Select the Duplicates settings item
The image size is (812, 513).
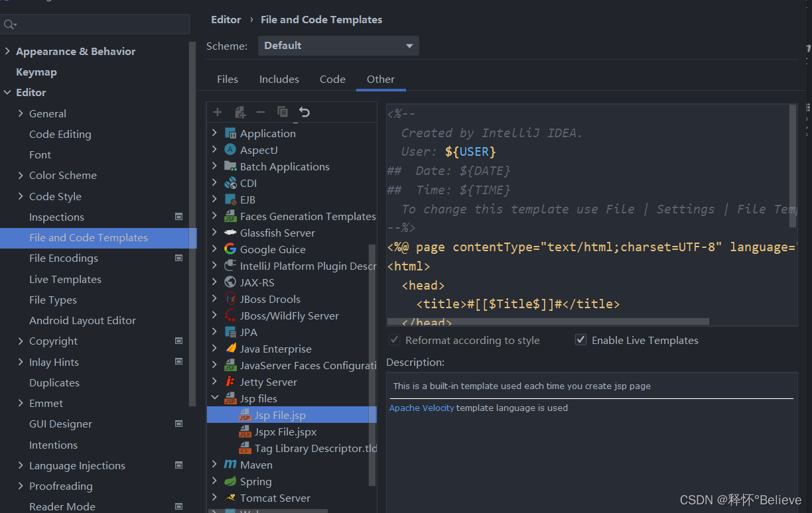click(x=54, y=382)
